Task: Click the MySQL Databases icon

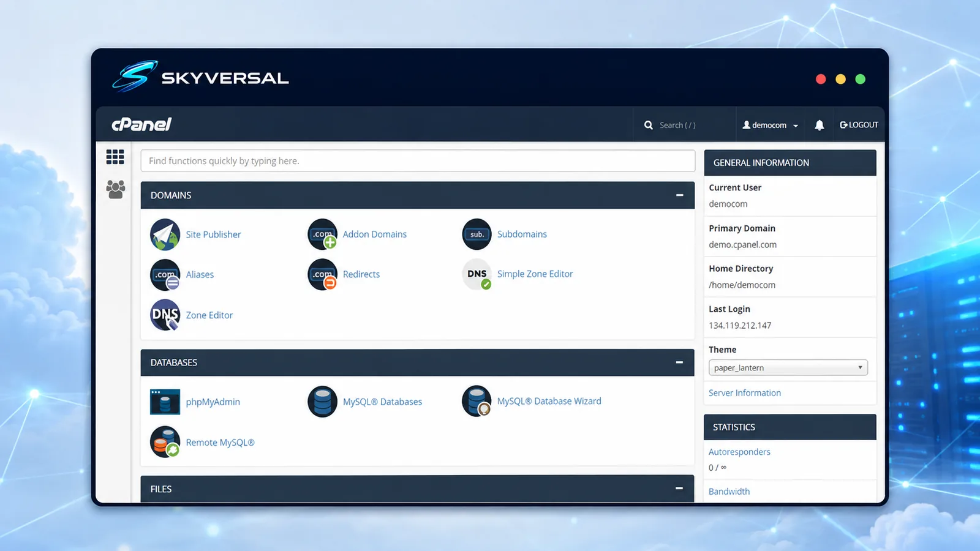Action: [x=323, y=402]
